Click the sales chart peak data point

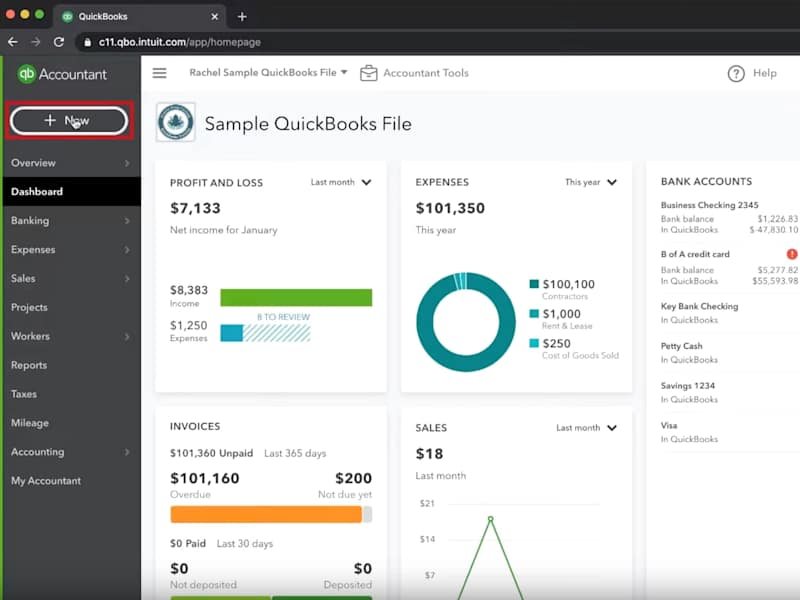(490, 519)
